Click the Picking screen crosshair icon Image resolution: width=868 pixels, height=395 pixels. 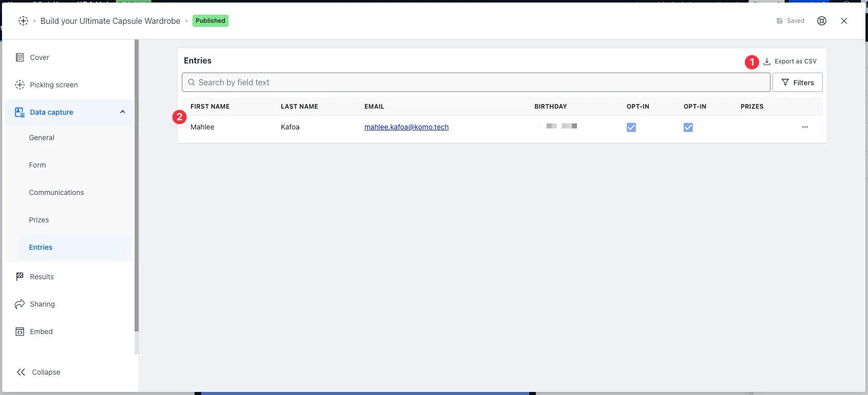[x=20, y=85]
